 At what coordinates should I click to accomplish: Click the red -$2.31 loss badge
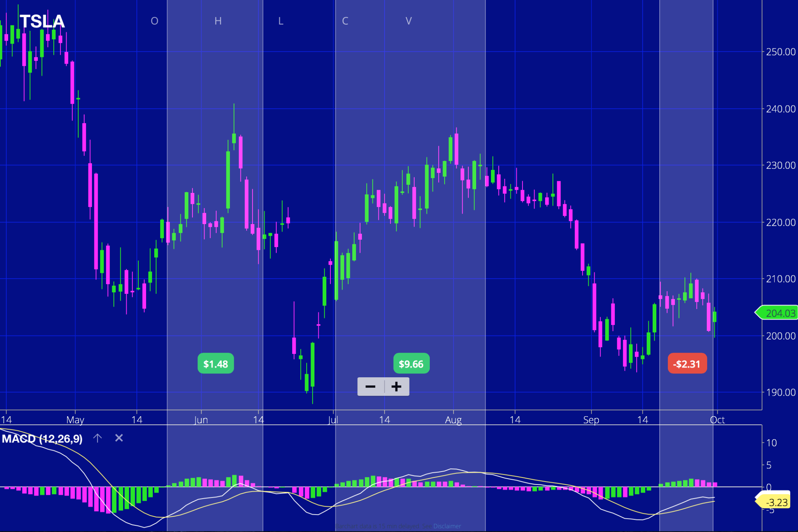(687, 364)
